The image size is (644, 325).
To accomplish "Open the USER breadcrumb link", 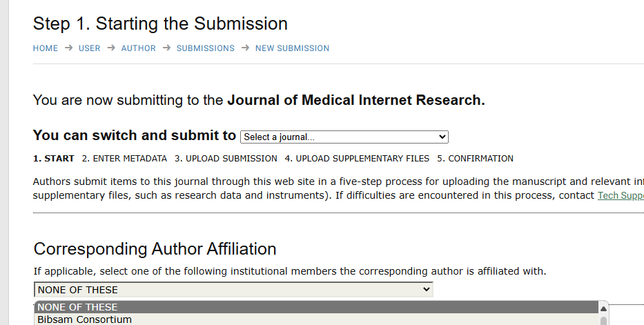I will point(90,48).
